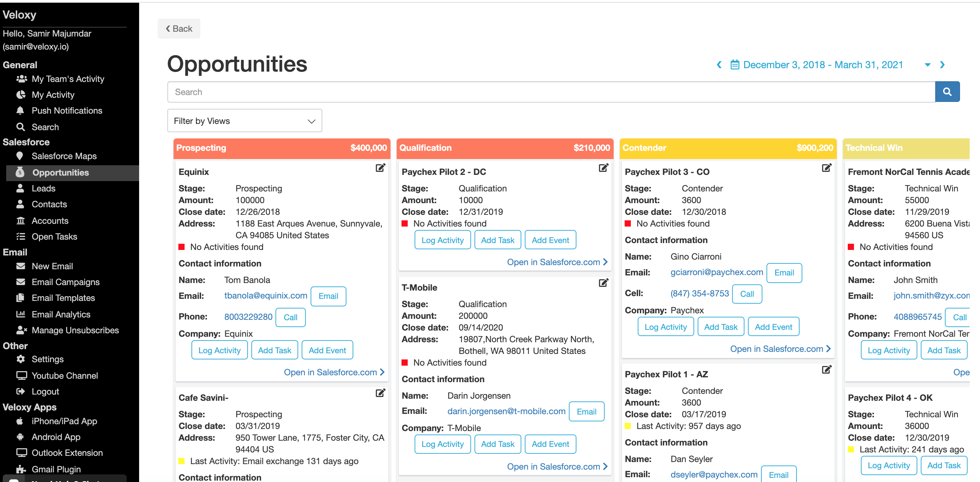This screenshot has width=980, height=482.
Task: Open Leads in the sidebar
Action: point(43,188)
